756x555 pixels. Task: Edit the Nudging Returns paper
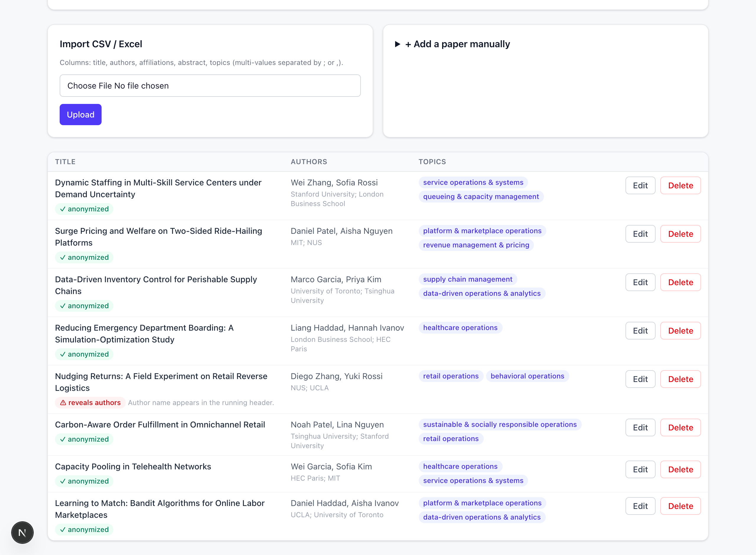[x=640, y=379]
